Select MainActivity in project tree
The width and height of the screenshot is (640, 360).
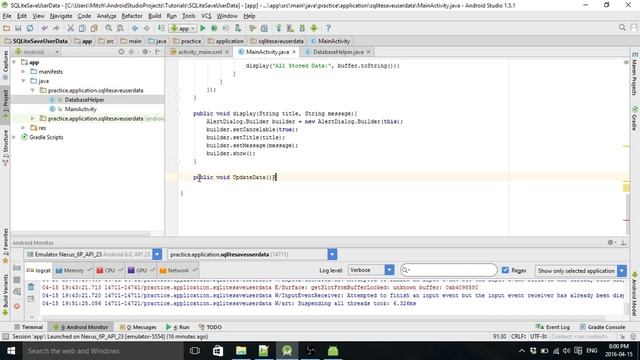(80, 109)
